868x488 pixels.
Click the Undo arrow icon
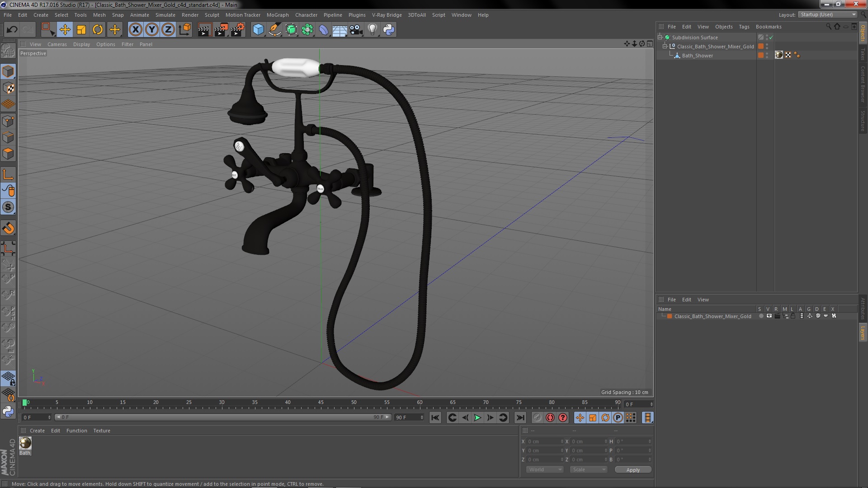12,30
